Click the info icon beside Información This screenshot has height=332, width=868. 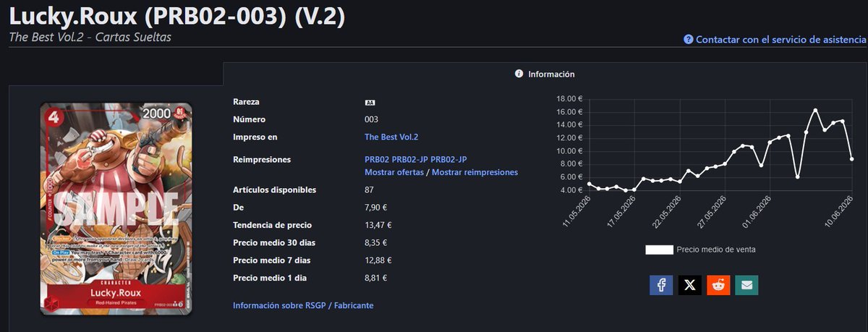pos(519,74)
